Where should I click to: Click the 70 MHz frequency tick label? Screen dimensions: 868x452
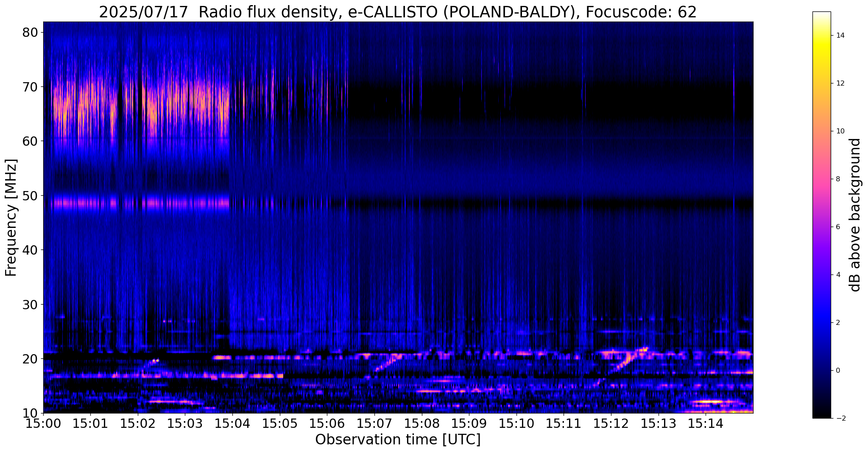click(30, 87)
